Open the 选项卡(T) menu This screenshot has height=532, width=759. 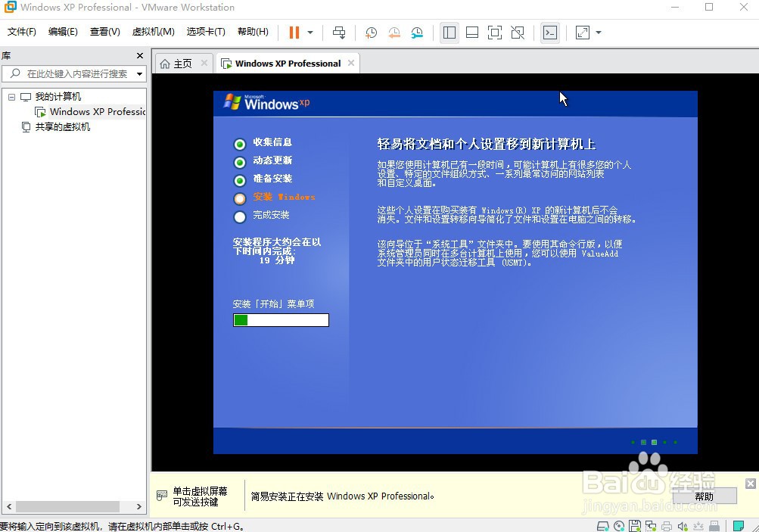[x=206, y=32]
